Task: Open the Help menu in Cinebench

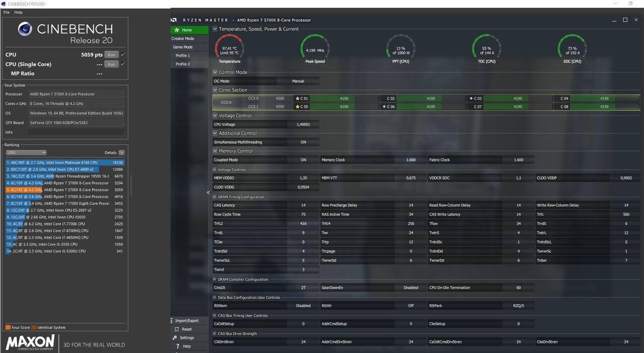Action: click(x=19, y=12)
